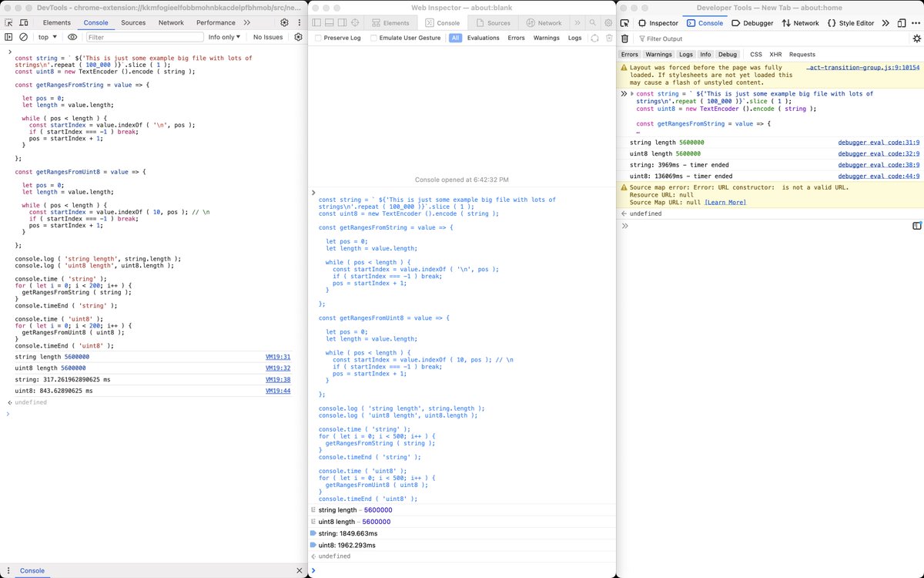Open Style Editor tab in Firefox DevTools
This screenshot has height=578, width=924.
851,23
